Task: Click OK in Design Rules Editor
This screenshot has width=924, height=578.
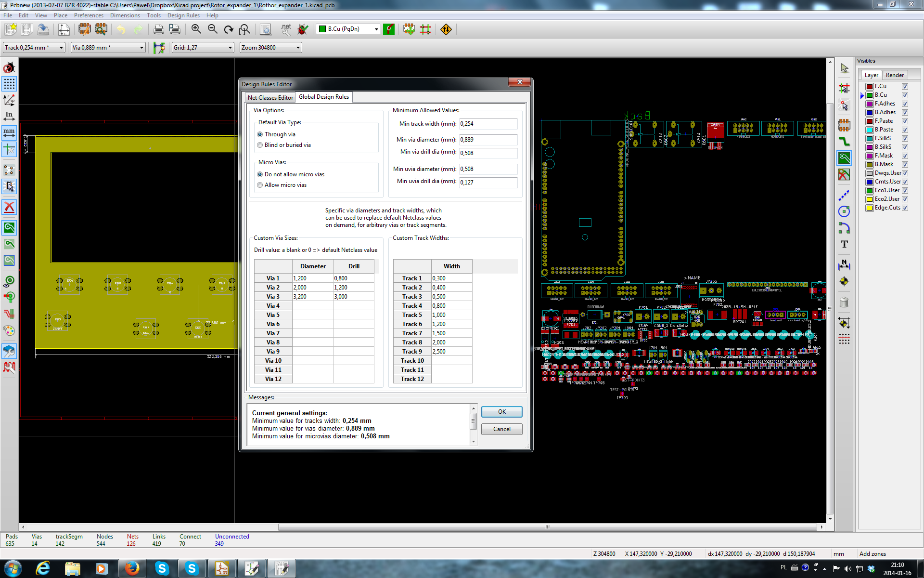Action: coord(501,412)
